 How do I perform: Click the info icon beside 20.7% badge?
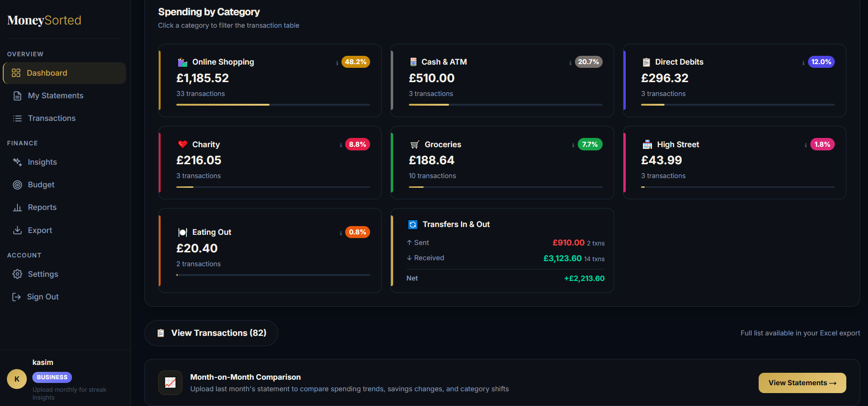[570, 63]
